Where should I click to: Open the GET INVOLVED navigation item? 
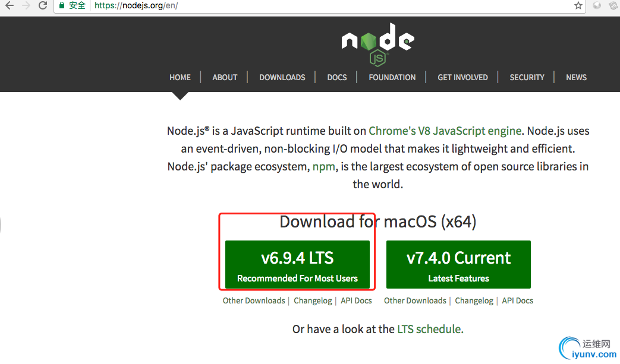462,77
